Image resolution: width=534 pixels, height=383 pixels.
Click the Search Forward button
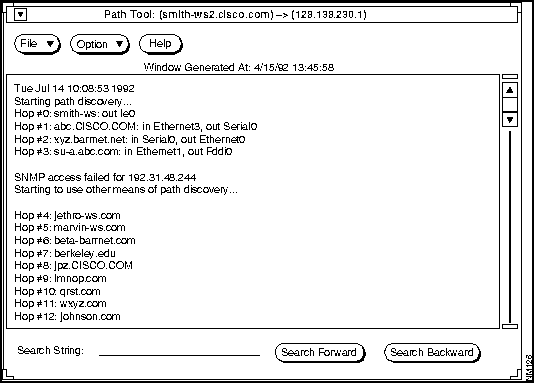tap(320, 352)
